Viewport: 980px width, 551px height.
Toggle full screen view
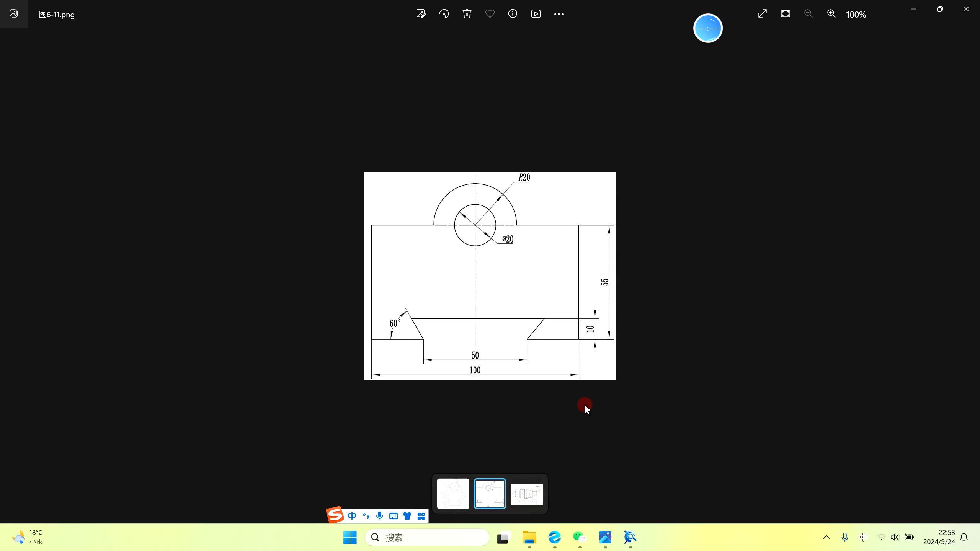(763, 14)
